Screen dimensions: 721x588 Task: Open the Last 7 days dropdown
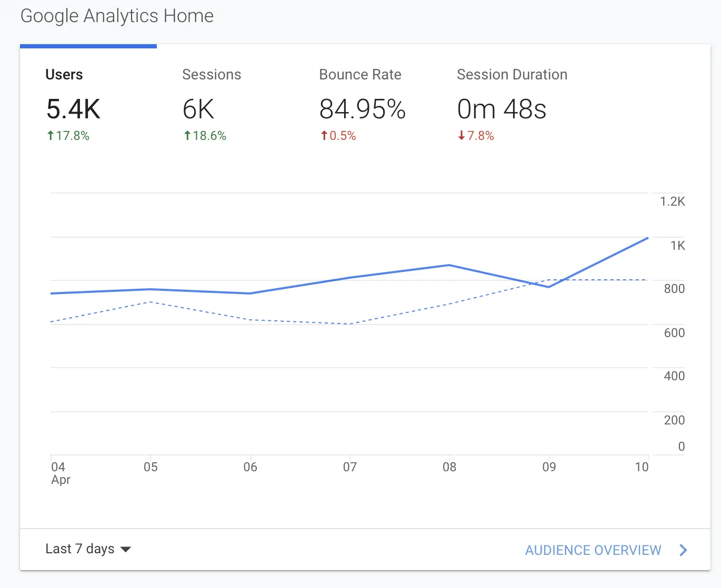tap(88, 549)
